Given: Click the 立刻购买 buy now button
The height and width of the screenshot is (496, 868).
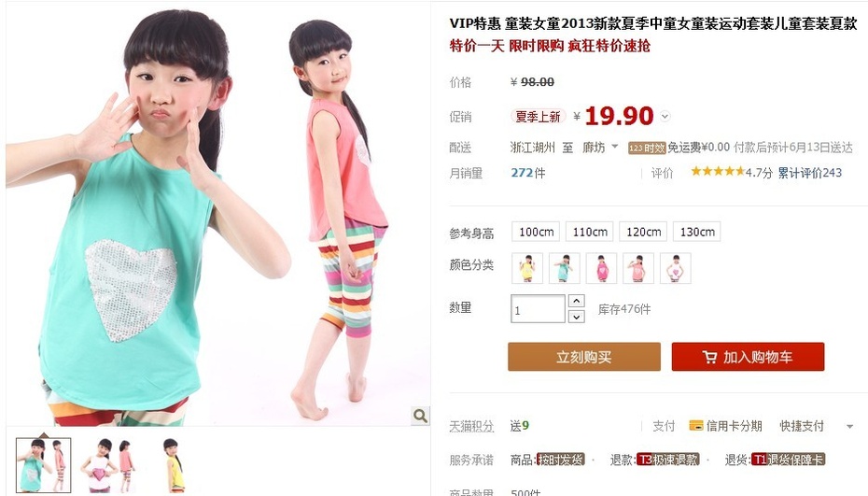Looking at the screenshot, I should coord(584,357).
